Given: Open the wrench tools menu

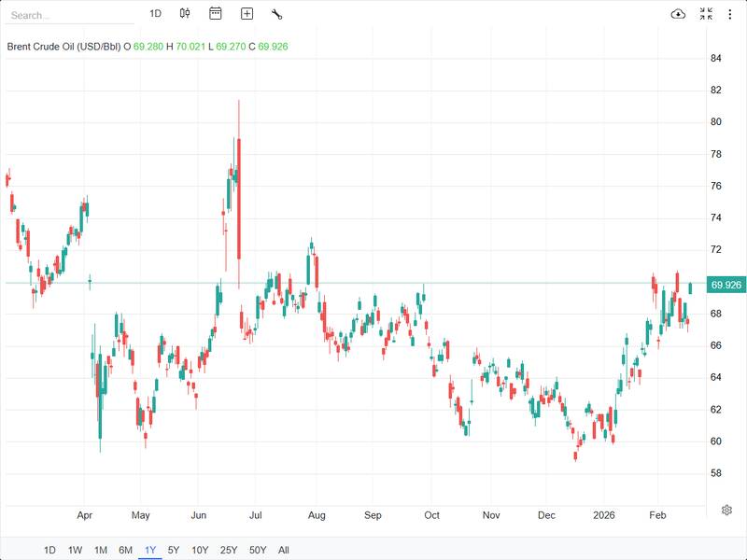Looking at the screenshot, I should click(277, 14).
